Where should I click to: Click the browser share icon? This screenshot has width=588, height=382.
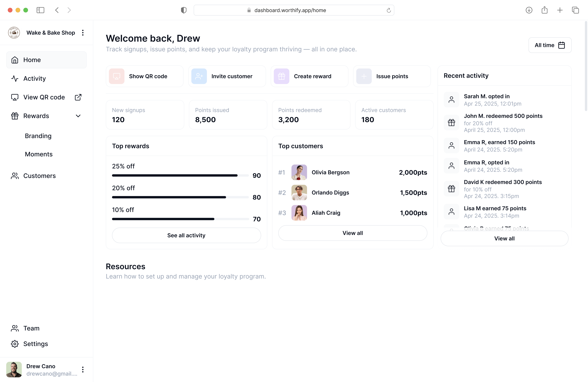coord(545,10)
